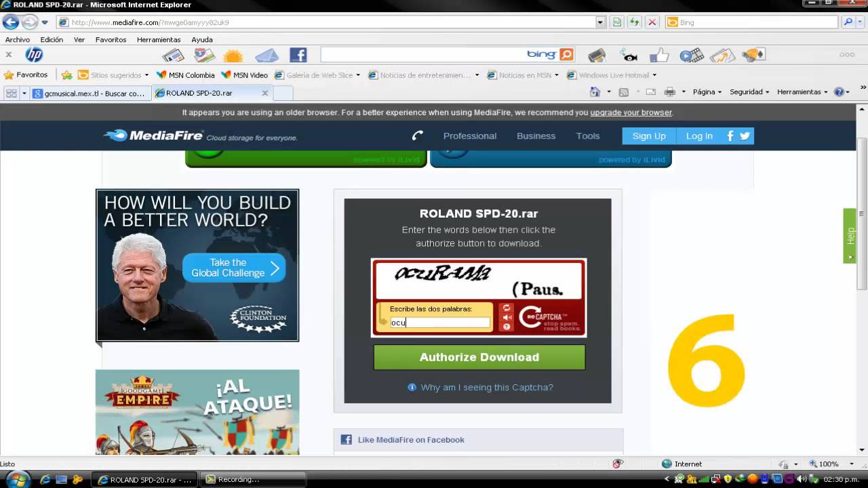Open the printer icon in HP toolbar

[597, 56]
